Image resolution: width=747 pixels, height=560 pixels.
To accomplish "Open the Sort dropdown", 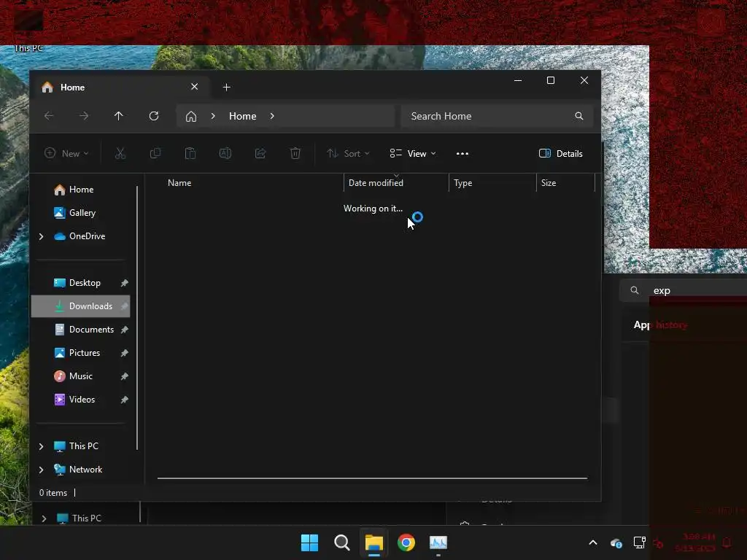I will click(348, 153).
